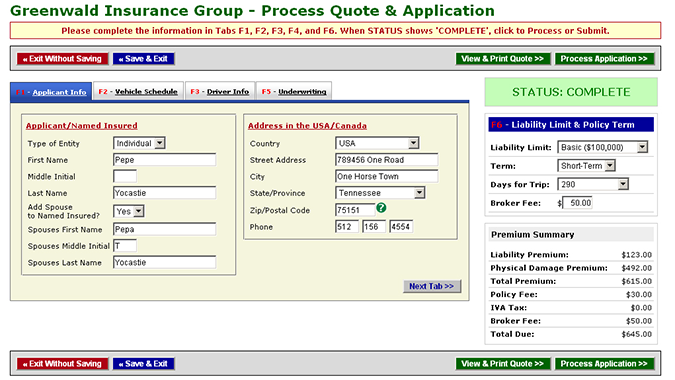
Task: Click the bottom Save & Exit button
Action: tap(143, 364)
